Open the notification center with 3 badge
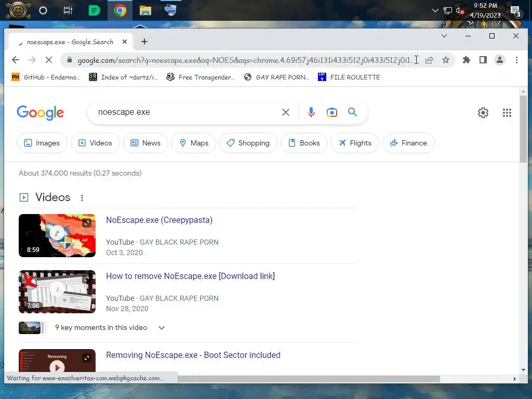 (x=516, y=11)
